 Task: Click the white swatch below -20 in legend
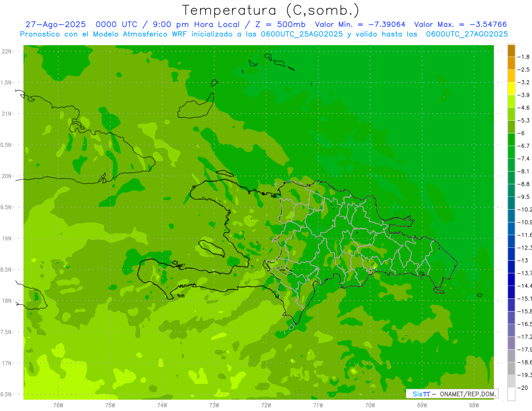click(x=511, y=394)
